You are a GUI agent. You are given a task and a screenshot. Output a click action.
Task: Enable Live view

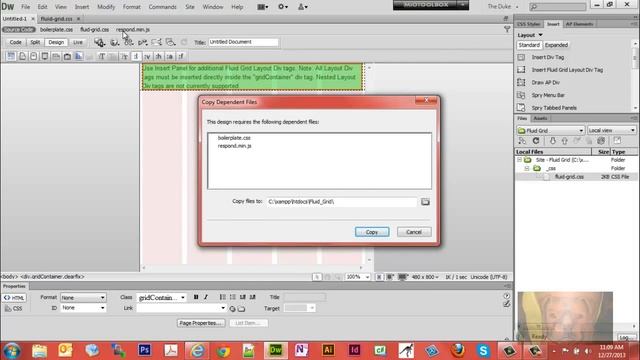[78, 42]
